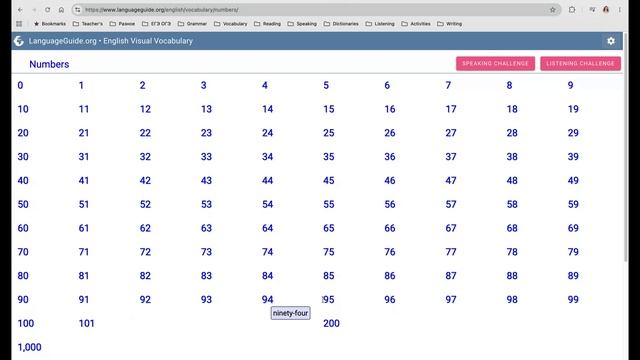Click the number 101

point(87,323)
